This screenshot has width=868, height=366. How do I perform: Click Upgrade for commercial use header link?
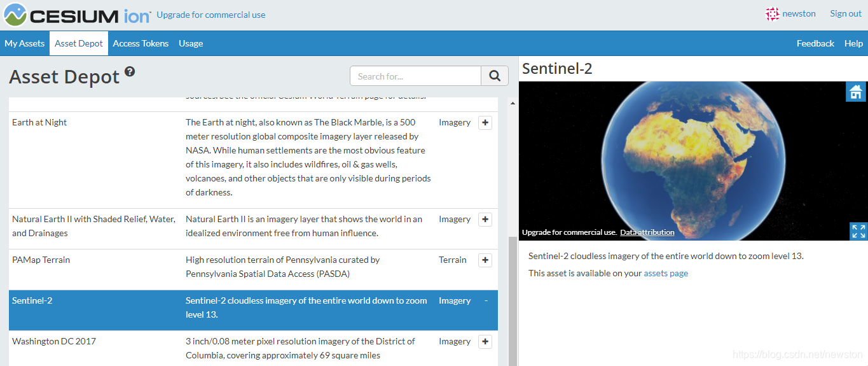[x=211, y=15]
